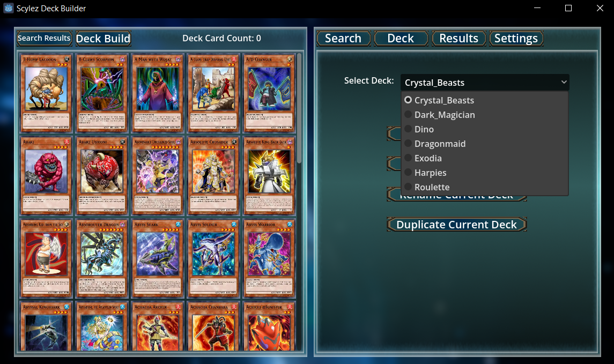Screen dimensions: 614x364
Task: Open the Results tab
Action: (x=458, y=39)
